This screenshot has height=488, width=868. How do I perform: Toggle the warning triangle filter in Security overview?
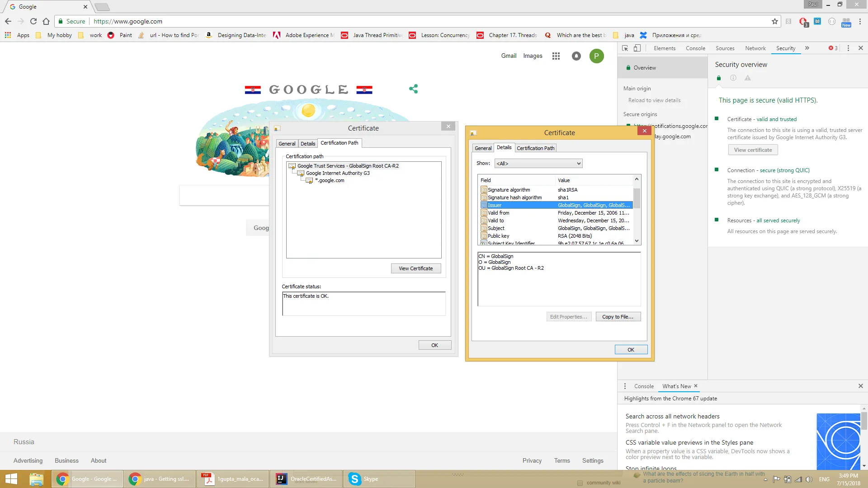point(748,78)
